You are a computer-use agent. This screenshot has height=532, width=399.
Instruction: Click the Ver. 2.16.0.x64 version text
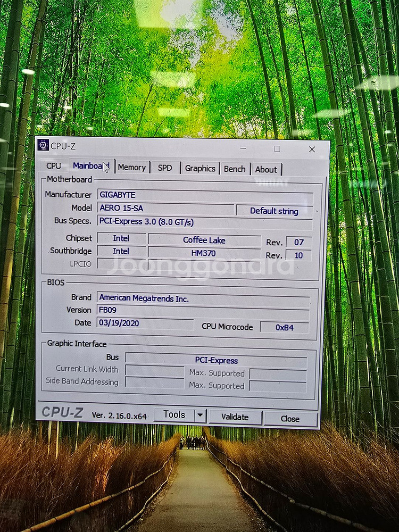[x=119, y=415]
